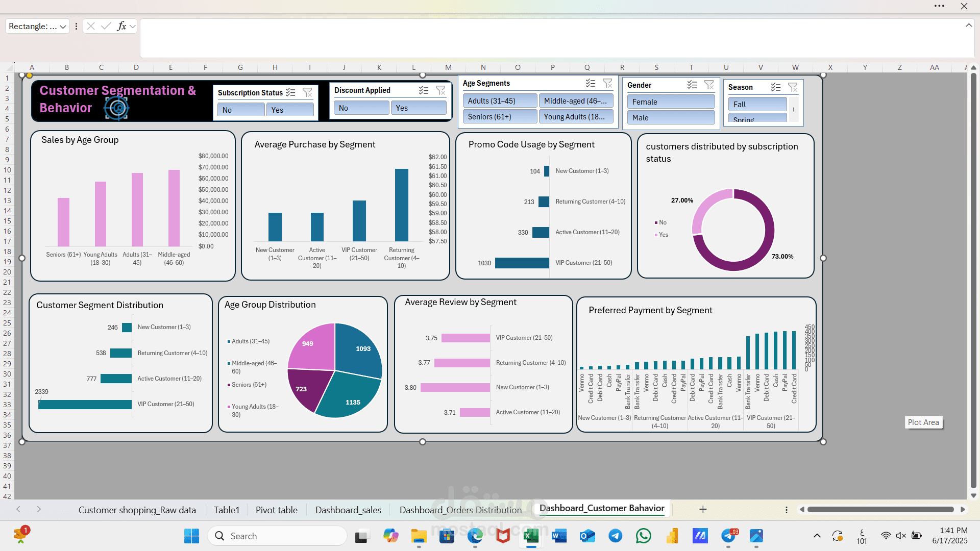Open the all-sheets list via the ellipsis menu
Screen dimensions: 980x551
point(786,510)
